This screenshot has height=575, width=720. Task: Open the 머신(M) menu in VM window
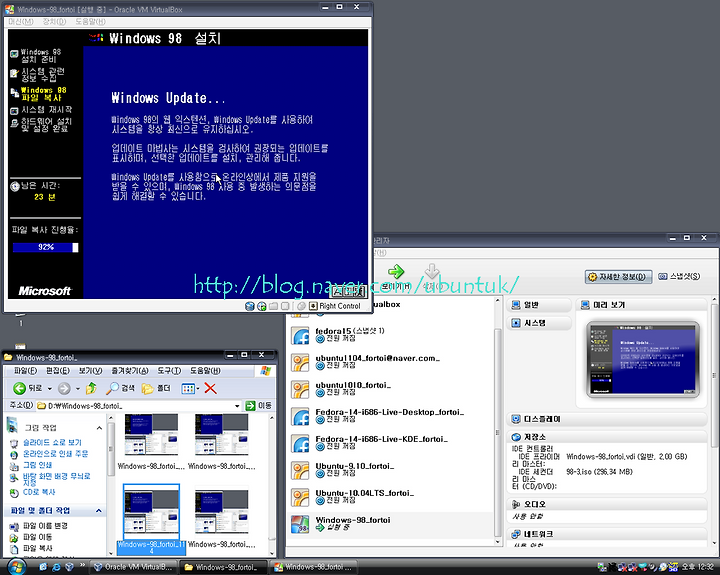pos(21,22)
